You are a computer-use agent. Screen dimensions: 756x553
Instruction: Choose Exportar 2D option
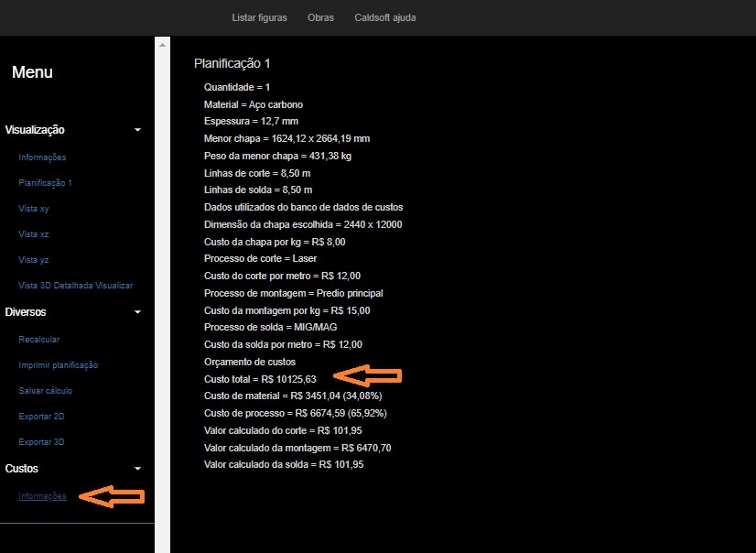point(41,417)
